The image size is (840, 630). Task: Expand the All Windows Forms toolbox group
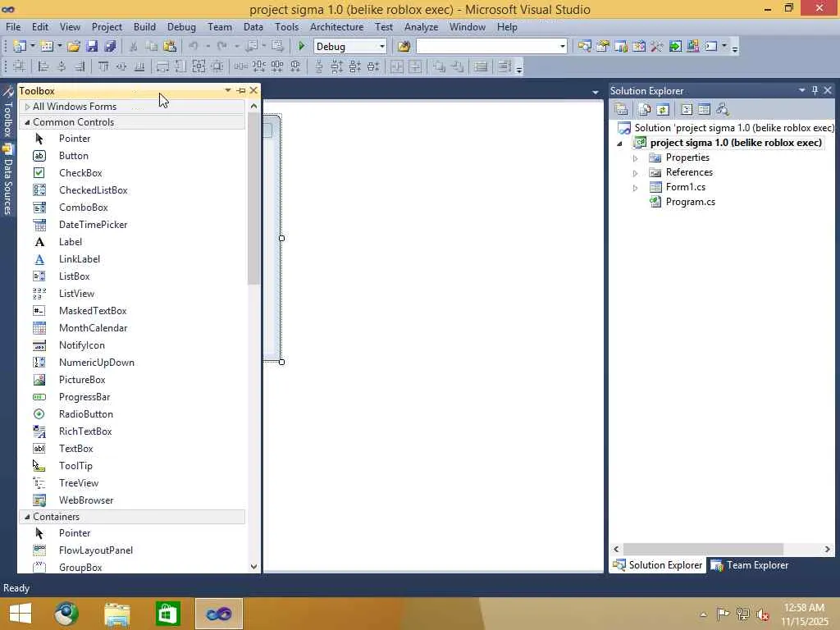point(27,107)
